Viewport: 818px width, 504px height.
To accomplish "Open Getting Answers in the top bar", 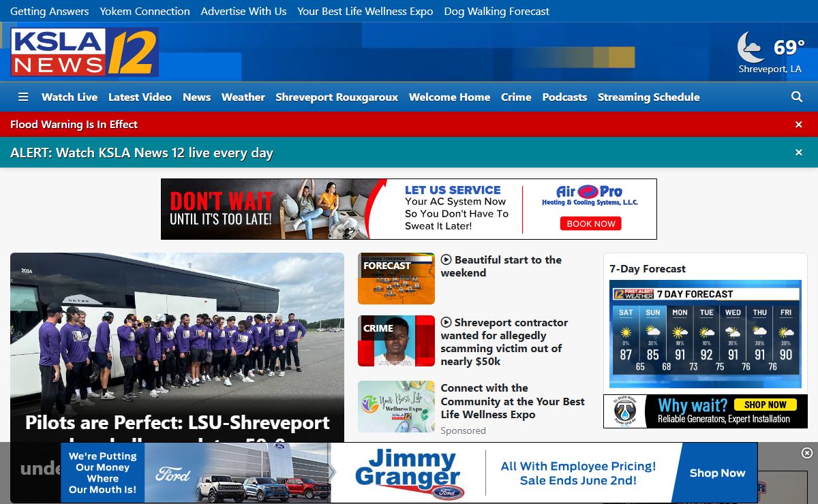I will pyautogui.click(x=50, y=11).
